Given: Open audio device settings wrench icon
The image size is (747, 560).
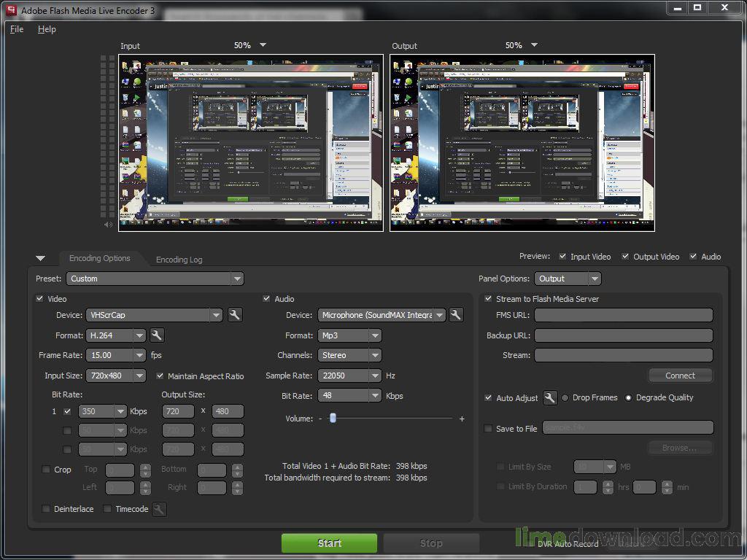Looking at the screenshot, I should [454, 314].
